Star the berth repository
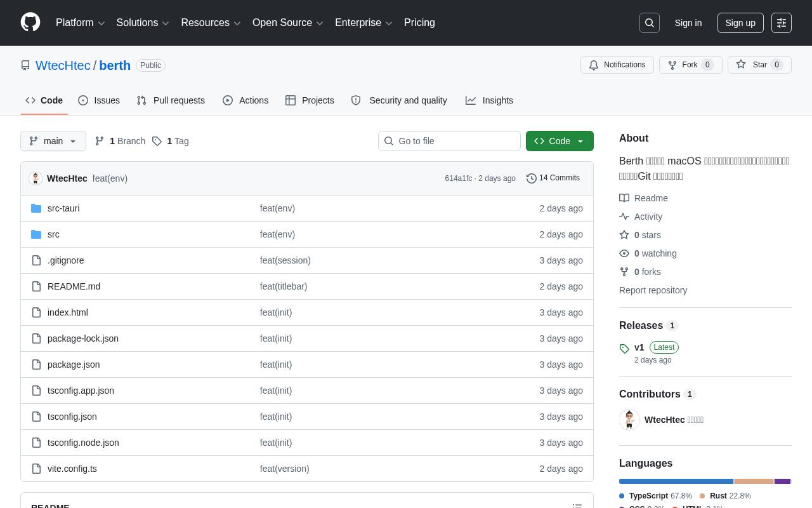The height and width of the screenshot is (508, 812). click(x=759, y=65)
